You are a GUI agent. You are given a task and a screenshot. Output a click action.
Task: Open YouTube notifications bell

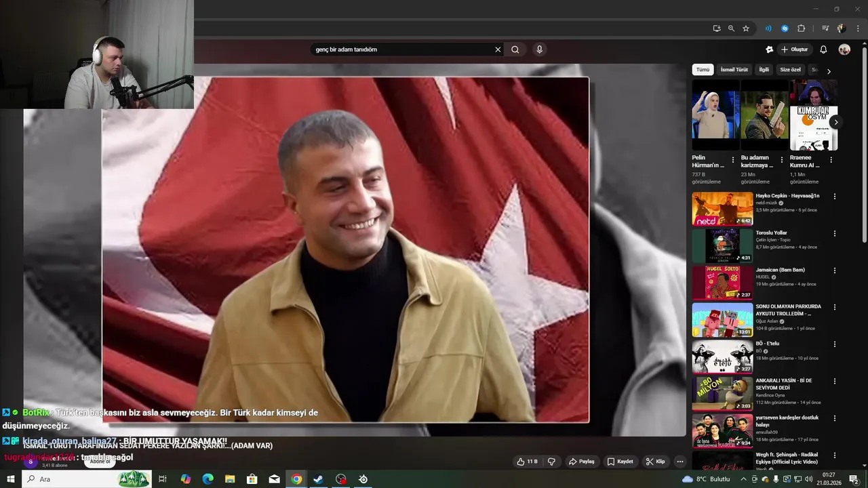pyautogui.click(x=823, y=49)
